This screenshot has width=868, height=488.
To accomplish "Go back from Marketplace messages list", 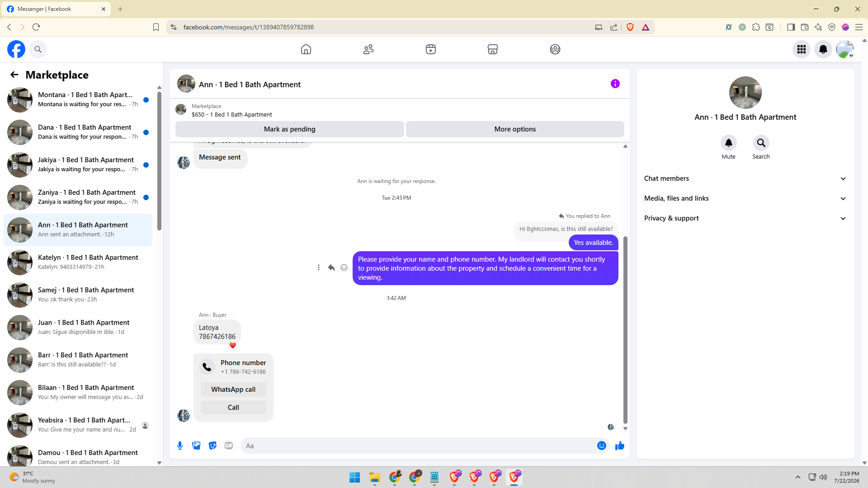I will pyautogui.click(x=14, y=75).
